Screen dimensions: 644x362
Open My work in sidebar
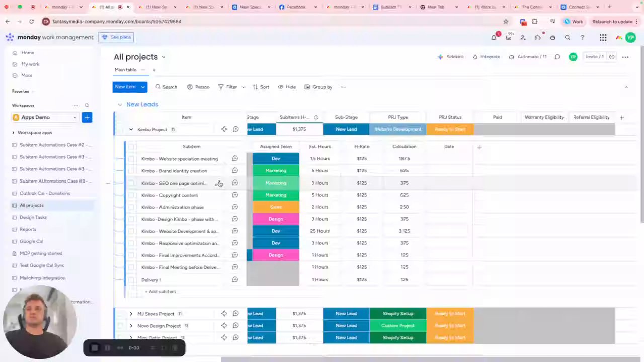30,64
